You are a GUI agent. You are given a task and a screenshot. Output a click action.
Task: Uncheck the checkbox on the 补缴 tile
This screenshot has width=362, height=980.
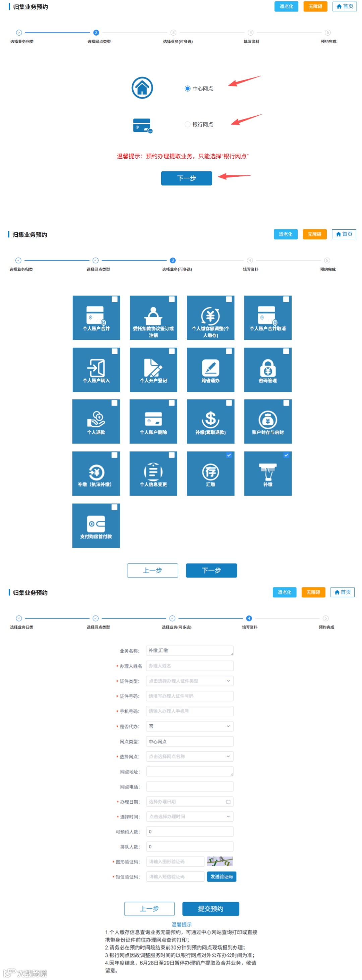point(286,455)
